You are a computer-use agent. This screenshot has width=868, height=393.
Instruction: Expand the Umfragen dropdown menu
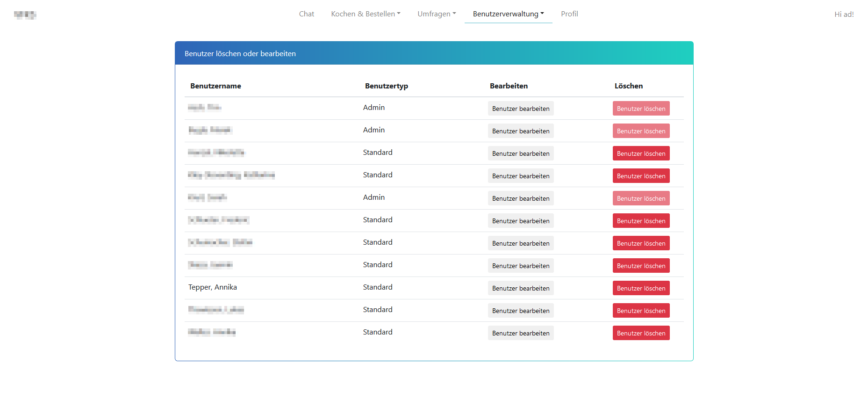click(x=437, y=14)
